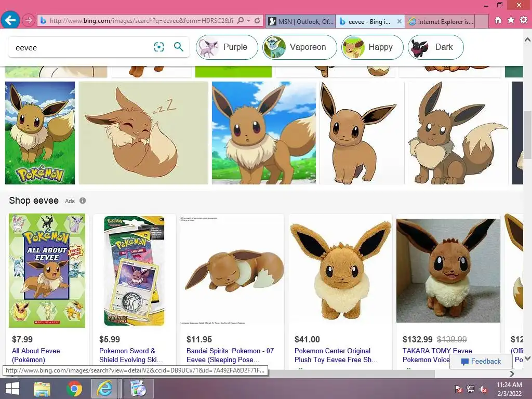Click the $11.95 price
Viewport: 532px width, 399px height.
pyautogui.click(x=199, y=339)
